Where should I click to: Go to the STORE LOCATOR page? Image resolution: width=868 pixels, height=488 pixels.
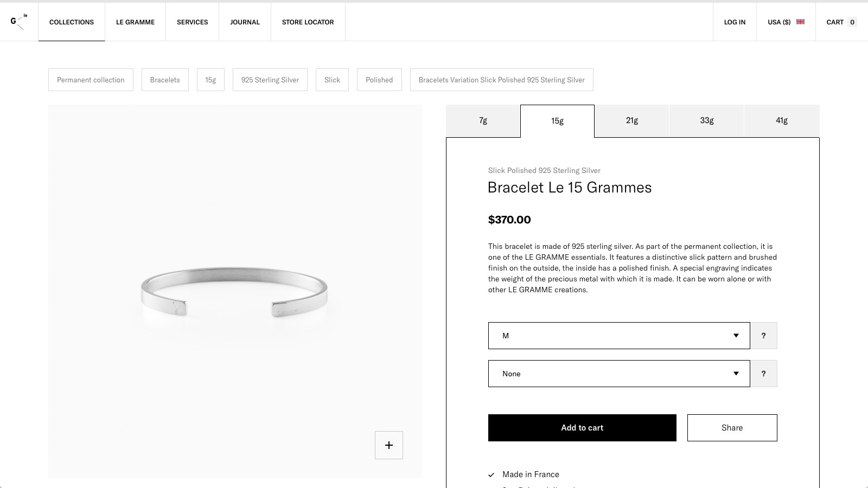(x=308, y=22)
